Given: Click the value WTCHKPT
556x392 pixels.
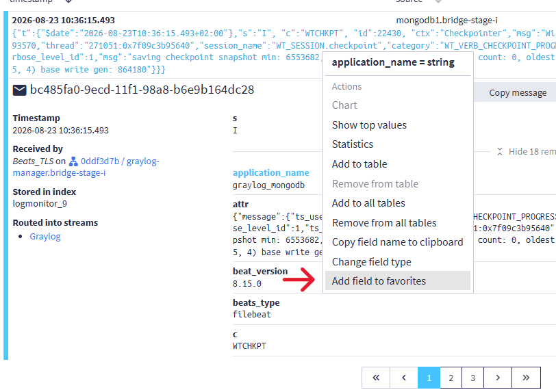Looking at the screenshot, I should point(249,346).
